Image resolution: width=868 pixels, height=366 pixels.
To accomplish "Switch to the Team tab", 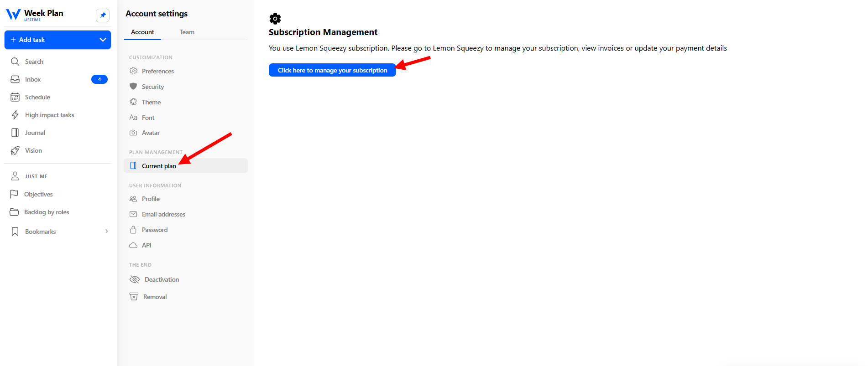I will (x=187, y=32).
